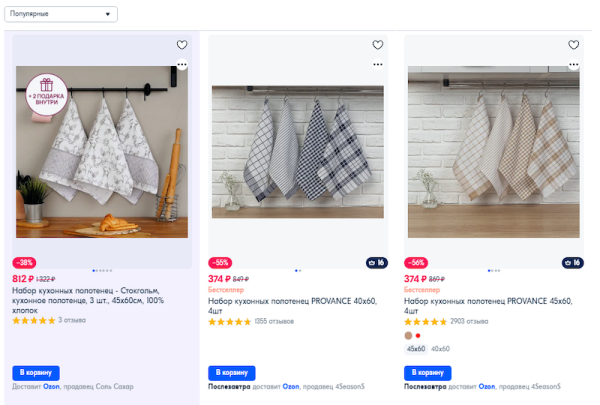Add Stockholm towel set to favorites

click(x=181, y=45)
